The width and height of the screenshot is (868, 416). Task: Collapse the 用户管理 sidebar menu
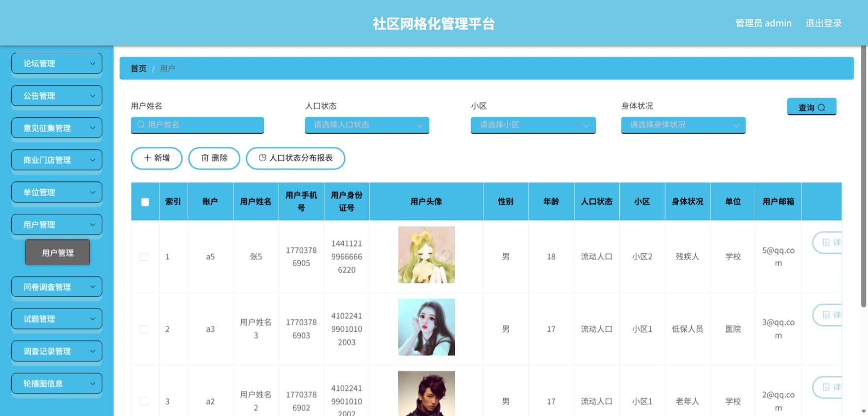57,225
